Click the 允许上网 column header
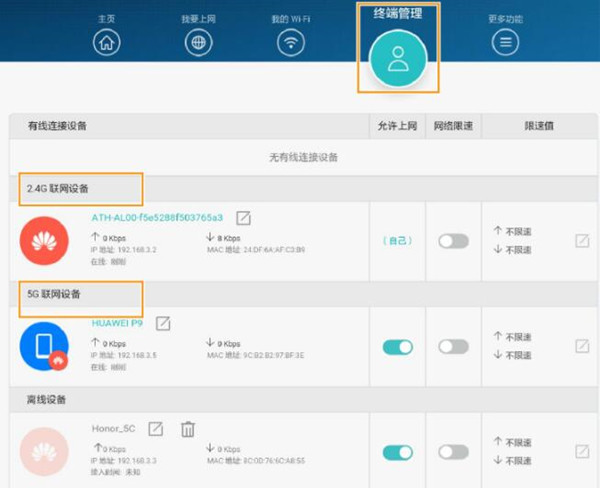This screenshot has height=488, width=600. click(397, 126)
